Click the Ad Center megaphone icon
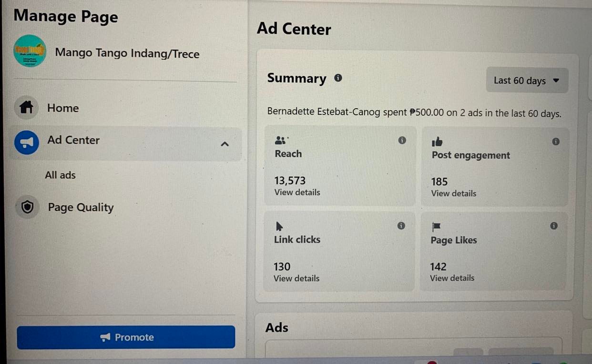 coord(27,142)
